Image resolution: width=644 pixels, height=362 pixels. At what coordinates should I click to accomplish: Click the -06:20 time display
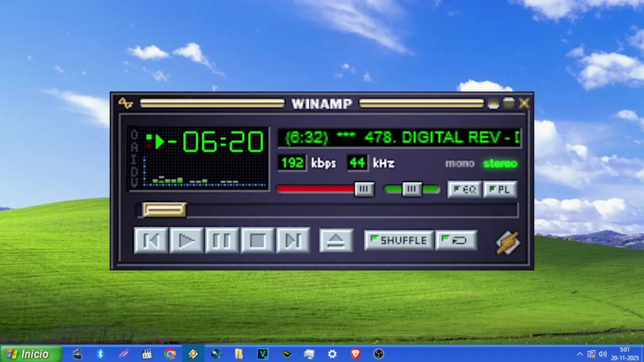pyautogui.click(x=215, y=142)
